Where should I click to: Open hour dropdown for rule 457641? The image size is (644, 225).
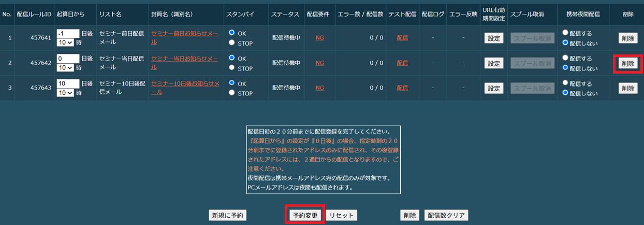click(x=65, y=43)
